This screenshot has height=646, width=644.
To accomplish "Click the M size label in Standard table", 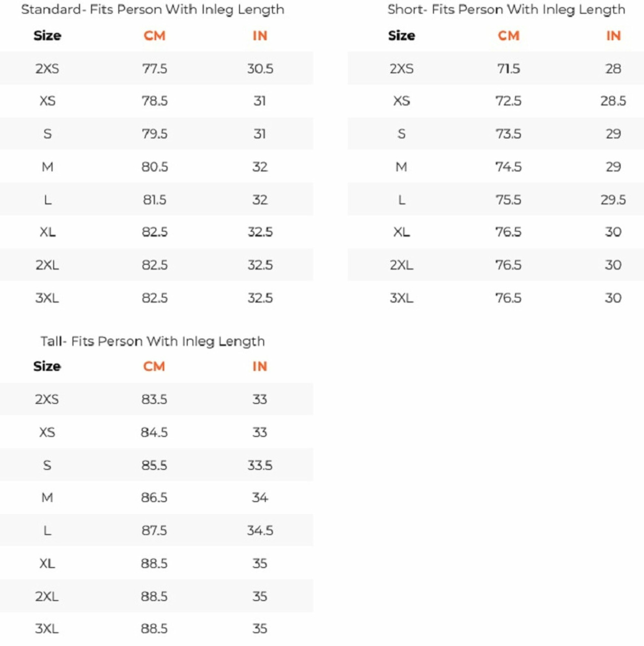I will [47, 167].
